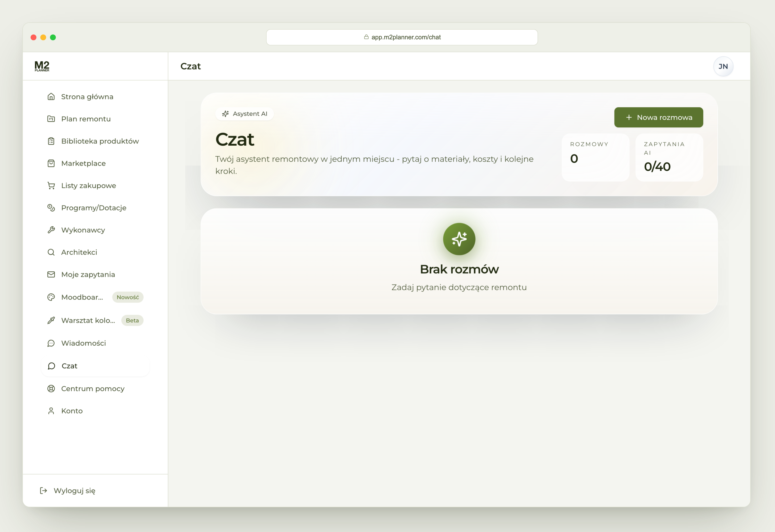775x532 pixels.
Task: Click the Moje zapytania envelope icon
Action: click(51, 274)
